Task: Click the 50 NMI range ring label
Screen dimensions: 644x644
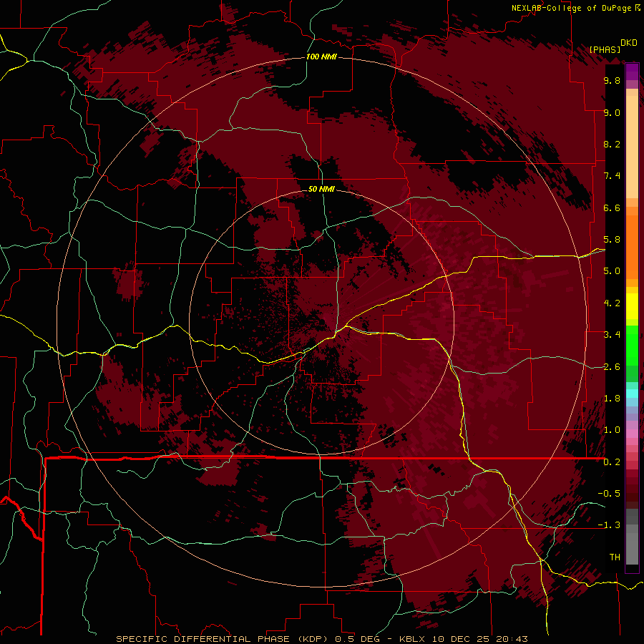Action: coord(321,189)
